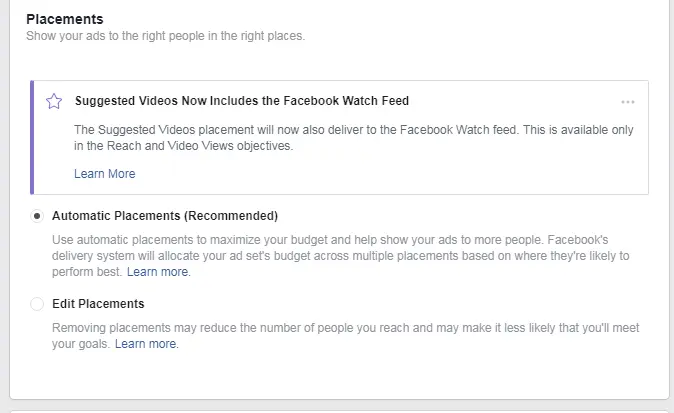This screenshot has height=413, width=674.
Task: Click the "Edit Placements" option label
Action: pyautogui.click(x=98, y=303)
